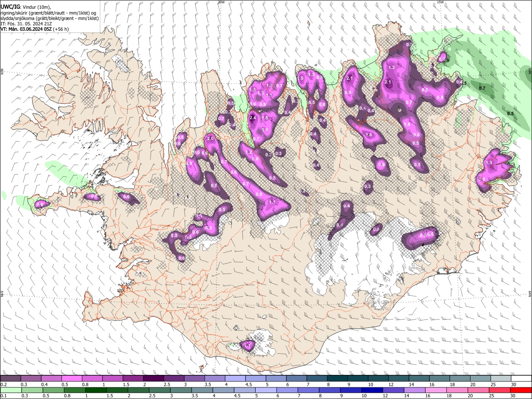Pick the bright pink upper swatch at 0.5
Viewport: 532px width, 399px height.
click(x=71, y=379)
